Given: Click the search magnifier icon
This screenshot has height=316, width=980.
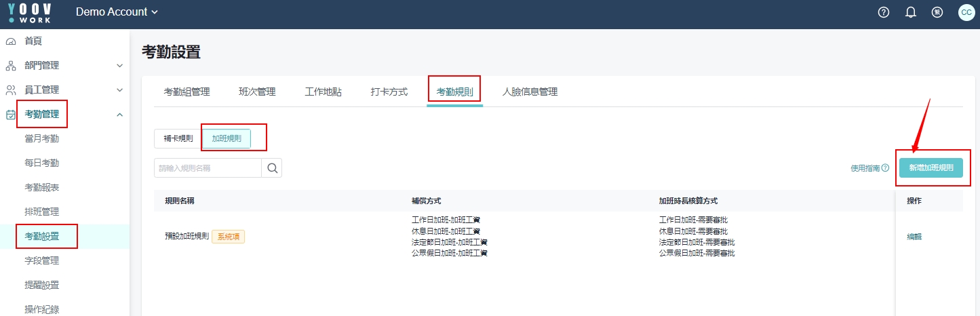Looking at the screenshot, I should click(272, 168).
